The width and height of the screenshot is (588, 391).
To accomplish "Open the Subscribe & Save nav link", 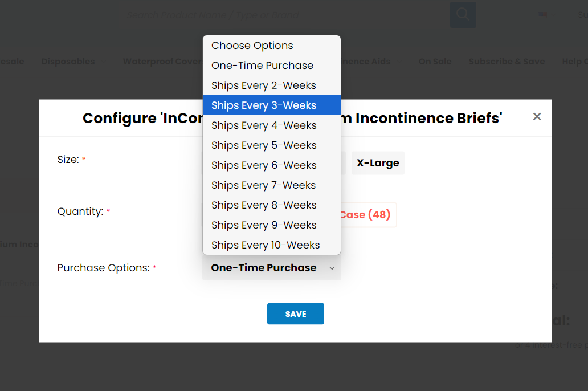I will 507,62.
